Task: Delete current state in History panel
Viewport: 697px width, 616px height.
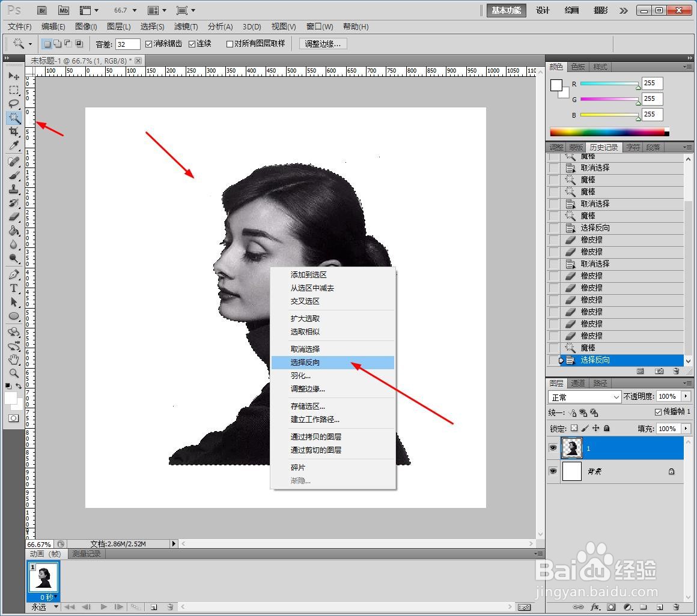Action: [676, 371]
